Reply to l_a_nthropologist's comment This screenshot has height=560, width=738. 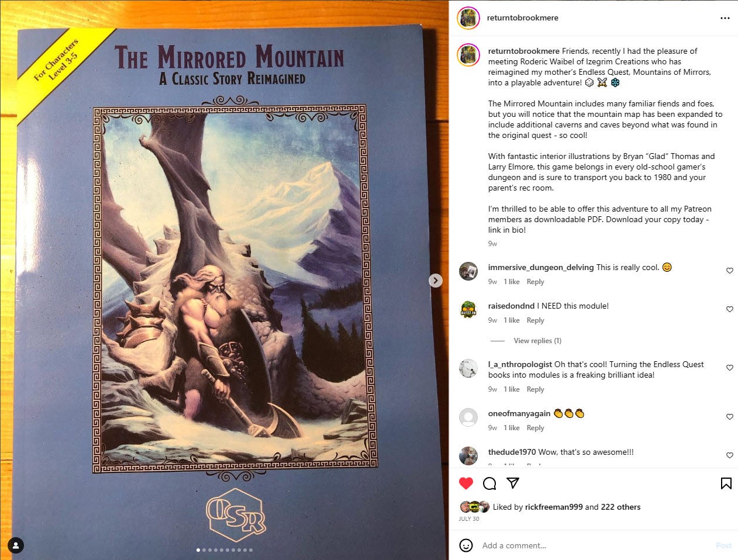(x=535, y=389)
